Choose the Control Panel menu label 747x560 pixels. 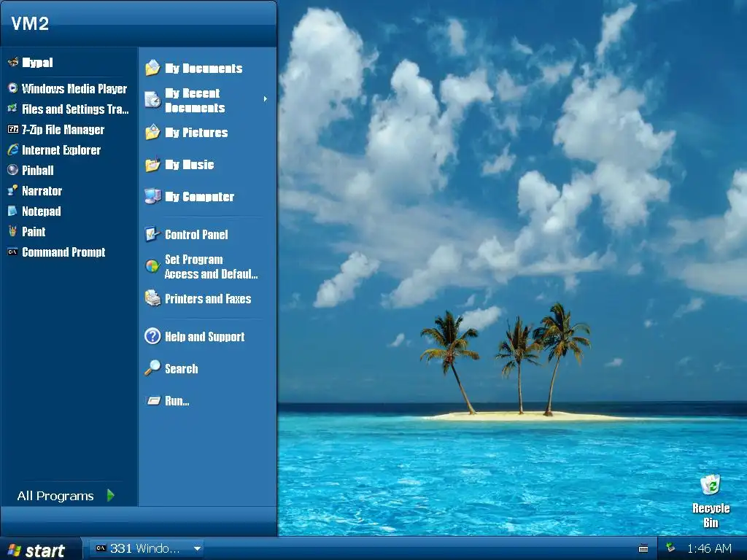click(196, 234)
